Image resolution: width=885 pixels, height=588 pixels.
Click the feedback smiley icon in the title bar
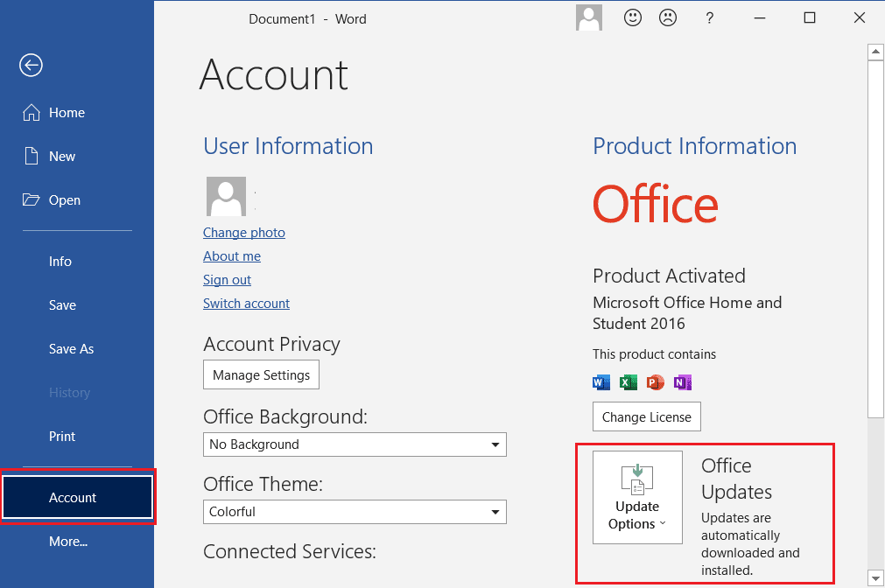click(x=632, y=17)
